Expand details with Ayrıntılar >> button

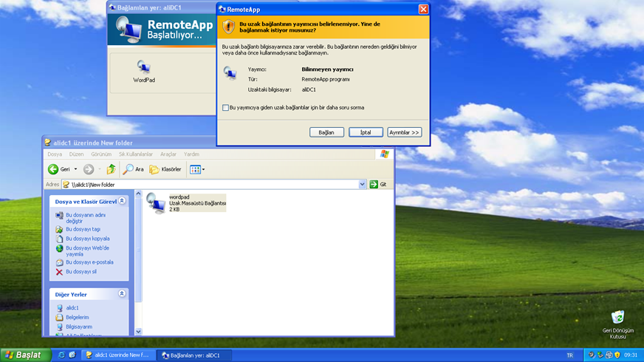point(404,132)
